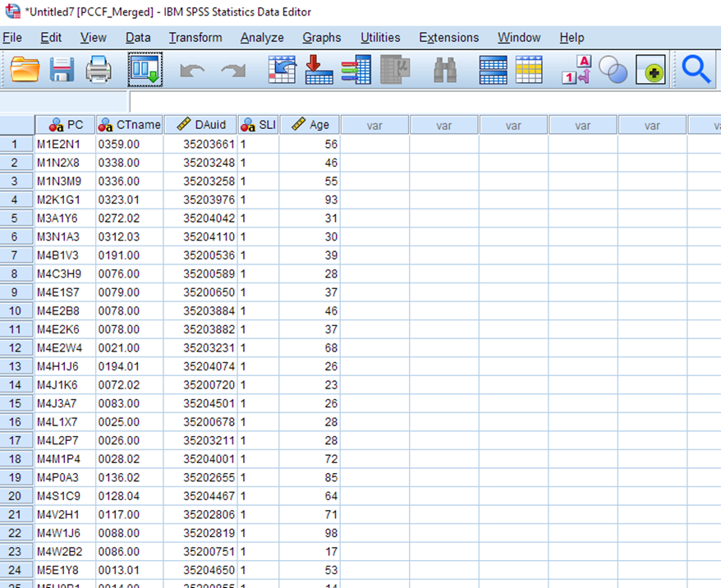Open the search magnifier tool

tap(696, 71)
